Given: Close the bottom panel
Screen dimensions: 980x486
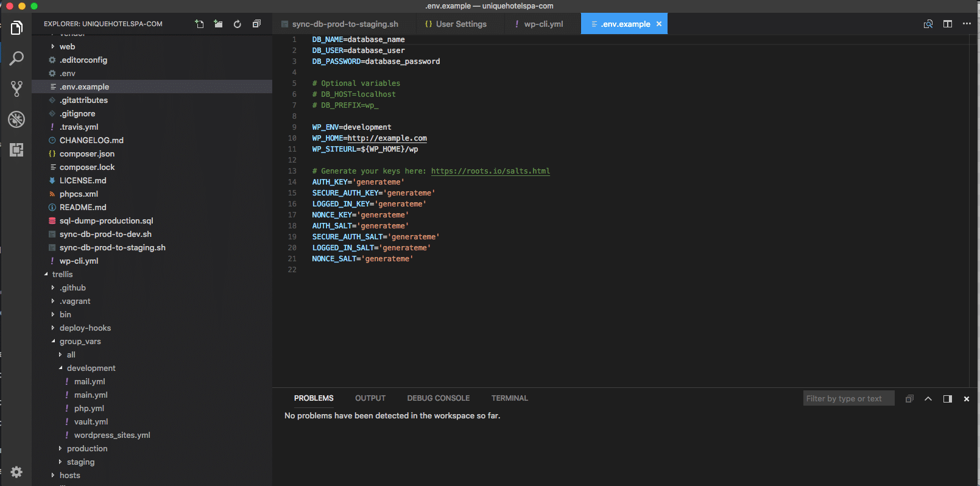Looking at the screenshot, I should (967, 399).
